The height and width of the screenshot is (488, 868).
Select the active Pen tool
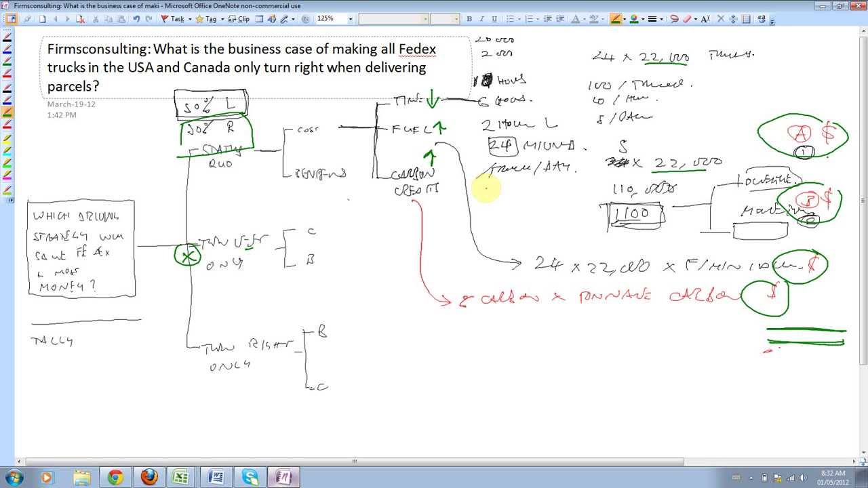(616, 19)
